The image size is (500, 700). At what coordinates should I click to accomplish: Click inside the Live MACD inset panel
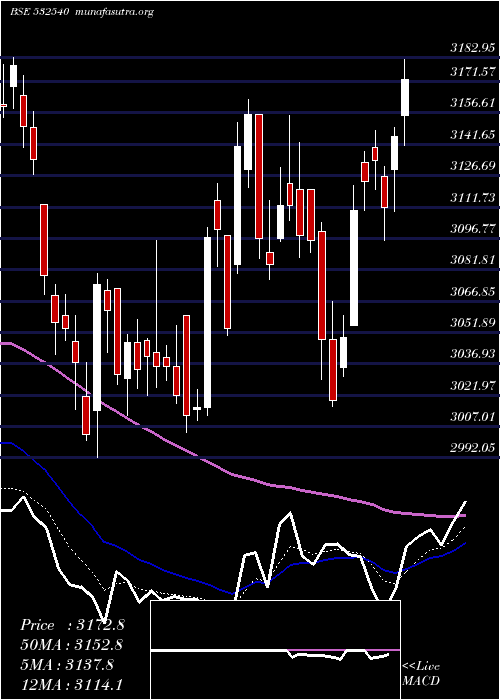275,650
